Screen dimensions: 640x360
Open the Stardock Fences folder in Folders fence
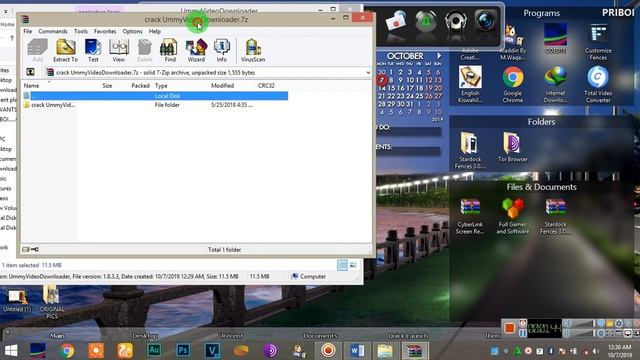469,151
